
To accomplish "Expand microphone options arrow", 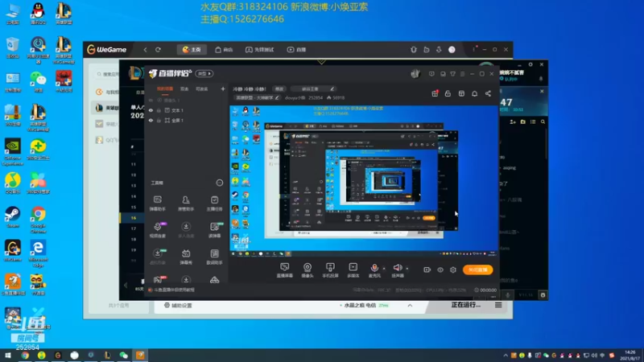I will 384,269.
